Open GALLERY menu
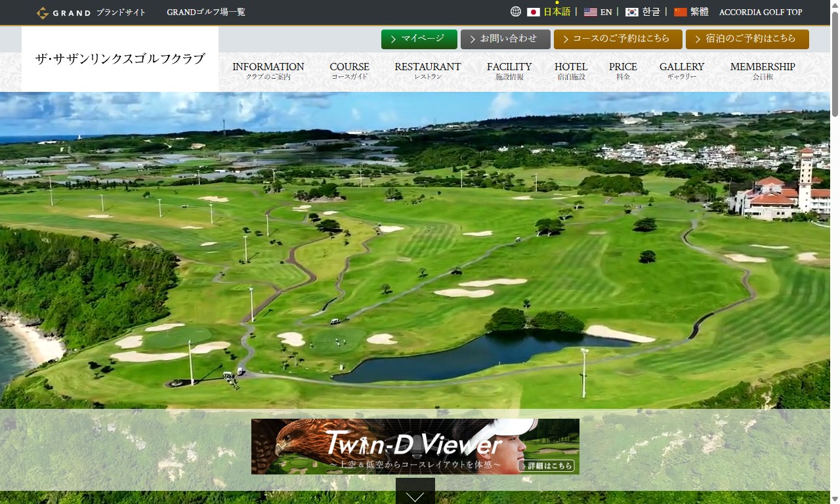The image size is (840, 504). [x=682, y=71]
